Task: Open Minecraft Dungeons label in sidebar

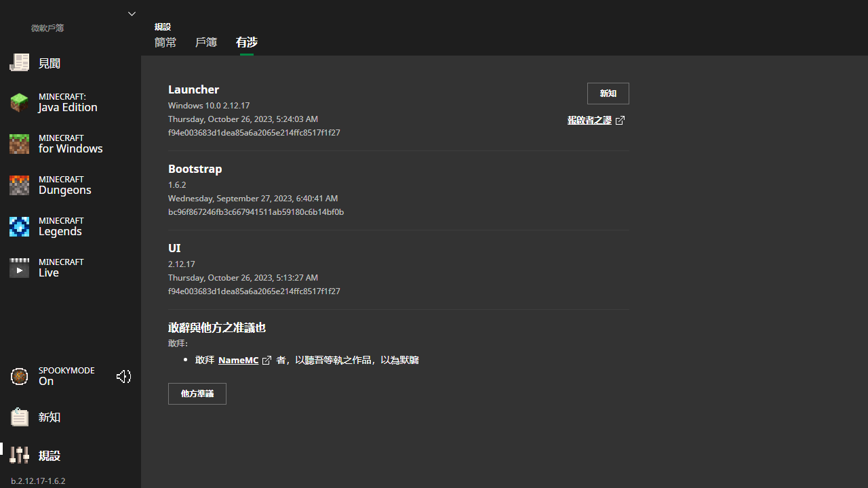Action: click(65, 185)
